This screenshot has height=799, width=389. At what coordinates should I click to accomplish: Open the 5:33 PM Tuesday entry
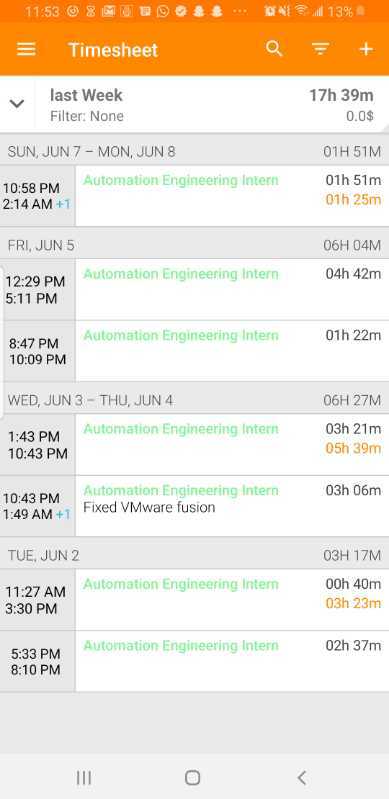coord(194,661)
